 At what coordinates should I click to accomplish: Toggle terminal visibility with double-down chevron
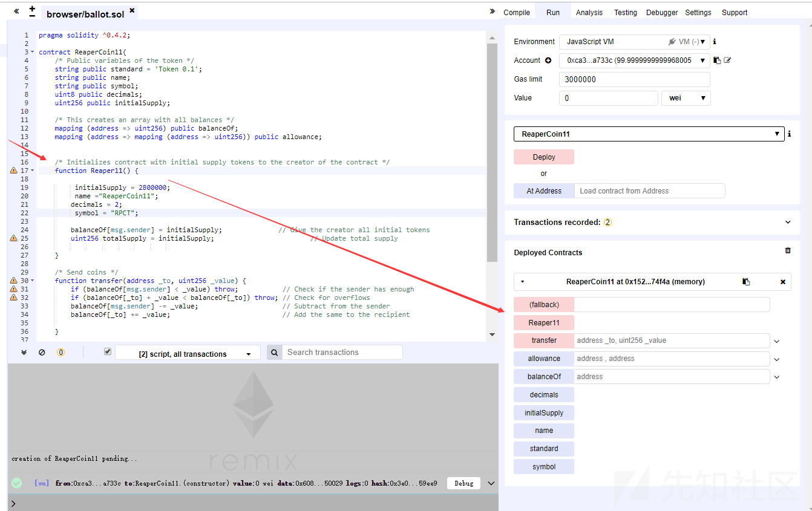pyautogui.click(x=24, y=352)
